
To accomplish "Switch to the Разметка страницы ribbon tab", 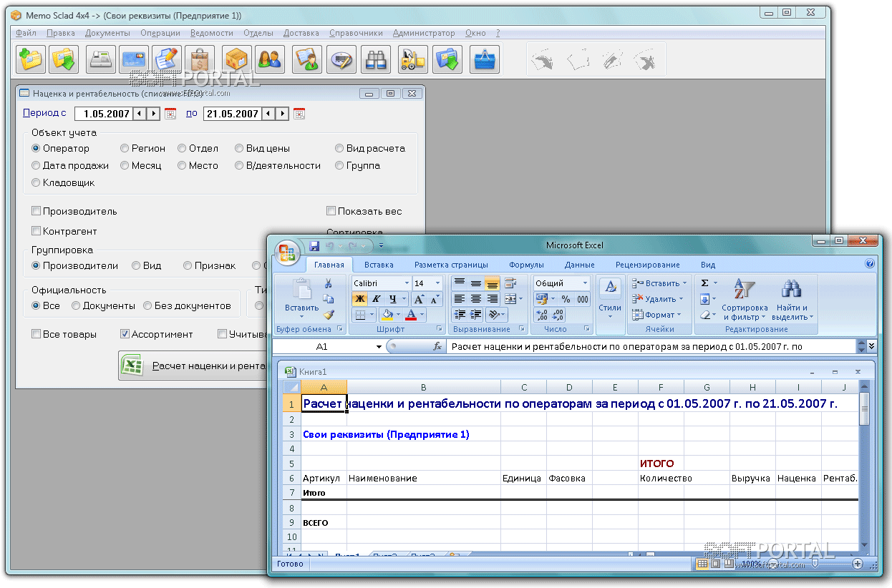I will click(451, 265).
